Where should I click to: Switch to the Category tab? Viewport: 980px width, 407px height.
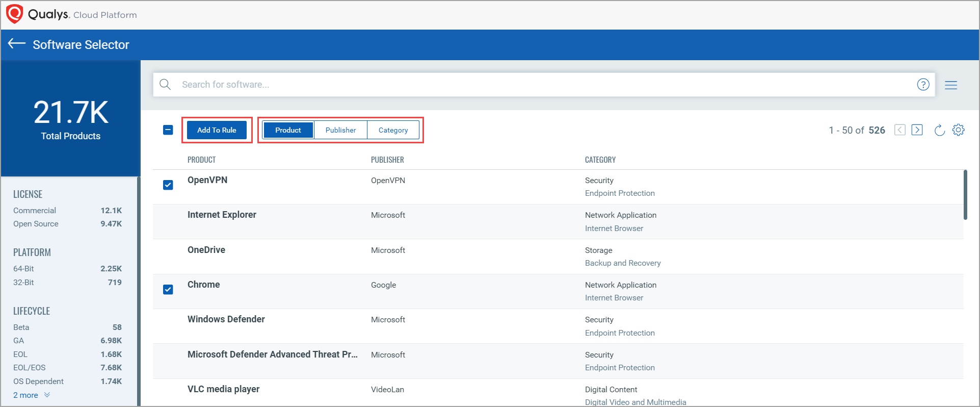[x=393, y=130]
